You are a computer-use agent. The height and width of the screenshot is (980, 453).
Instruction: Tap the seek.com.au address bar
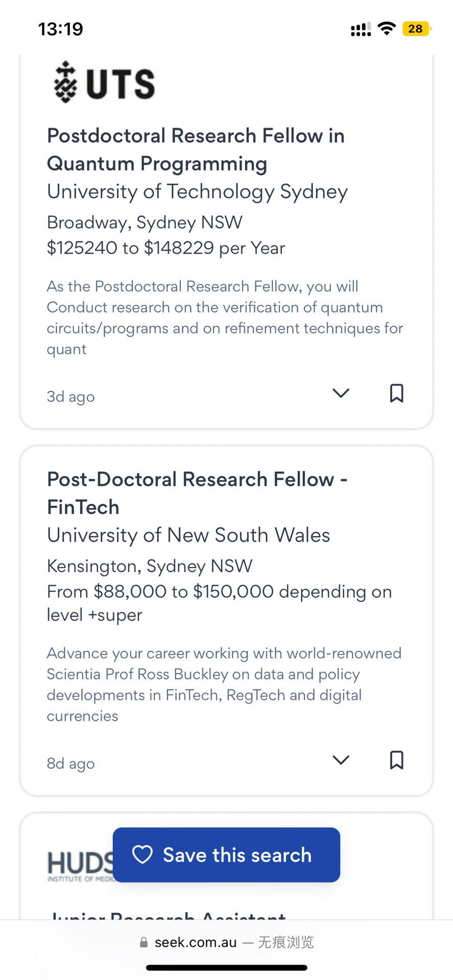(x=226, y=942)
